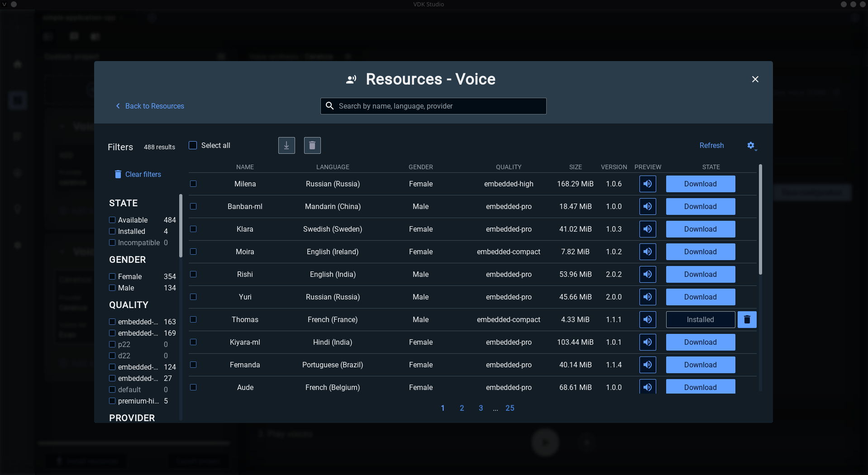Click the voice search input field
The width and height of the screenshot is (868, 475).
(439, 106)
